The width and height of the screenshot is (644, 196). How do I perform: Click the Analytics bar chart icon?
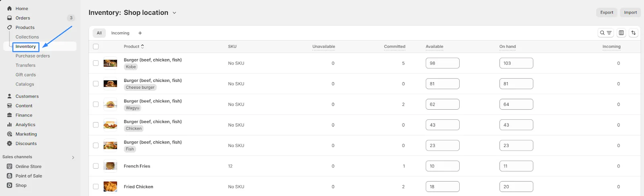point(10,125)
